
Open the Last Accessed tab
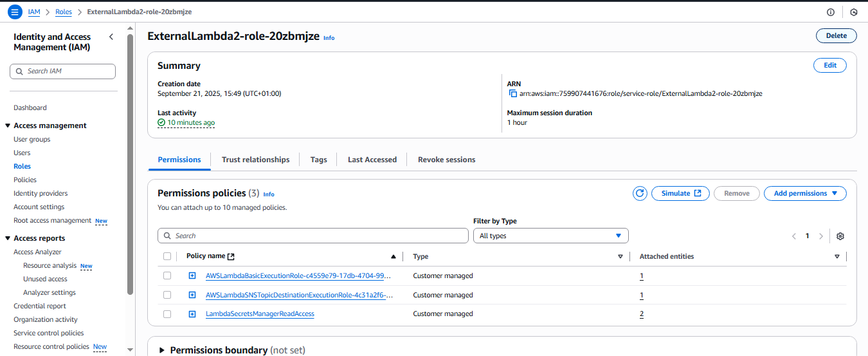coord(372,160)
